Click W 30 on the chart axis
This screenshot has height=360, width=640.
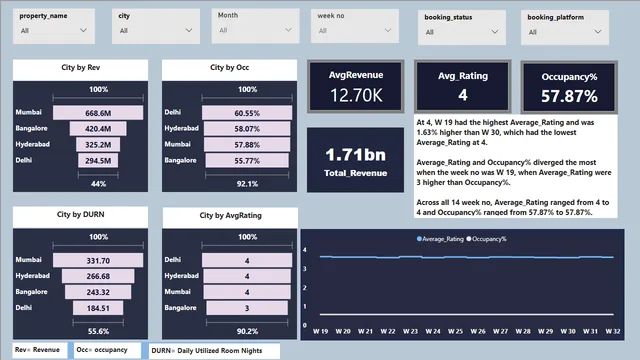pyautogui.click(x=568, y=331)
